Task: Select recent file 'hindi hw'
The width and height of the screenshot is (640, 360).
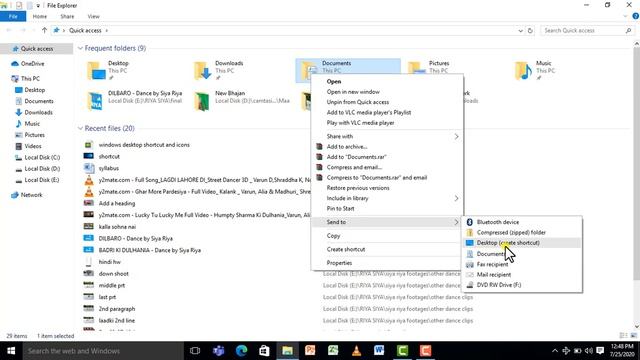Action: coord(109,262)
